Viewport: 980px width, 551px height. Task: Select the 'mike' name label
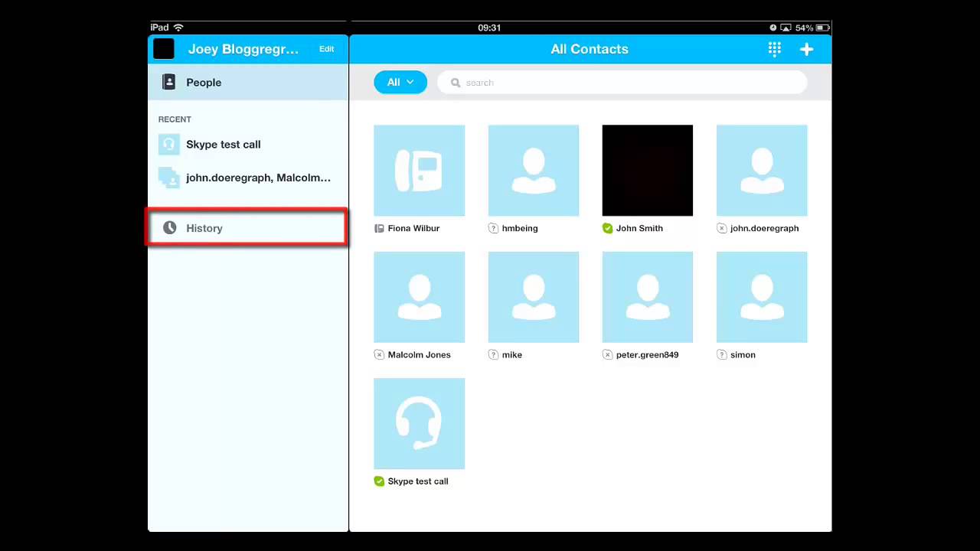click(x=511, y=354)
